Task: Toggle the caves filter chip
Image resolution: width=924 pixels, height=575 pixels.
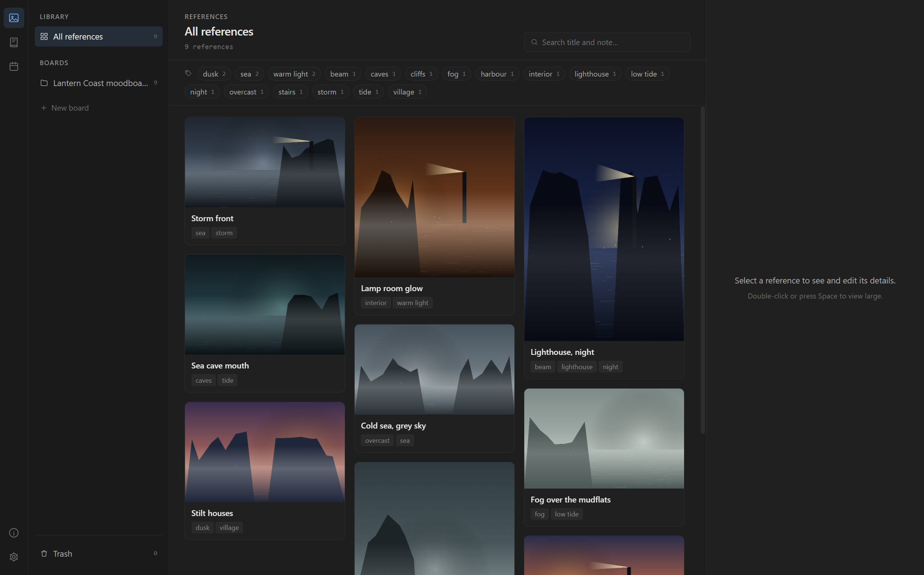Action: click(x=383, y=74)
